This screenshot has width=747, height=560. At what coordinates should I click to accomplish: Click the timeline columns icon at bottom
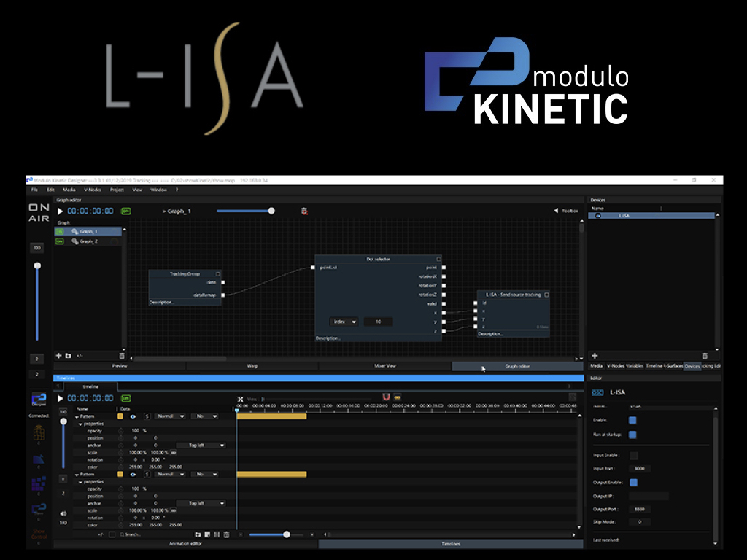[x=217, y=534]
